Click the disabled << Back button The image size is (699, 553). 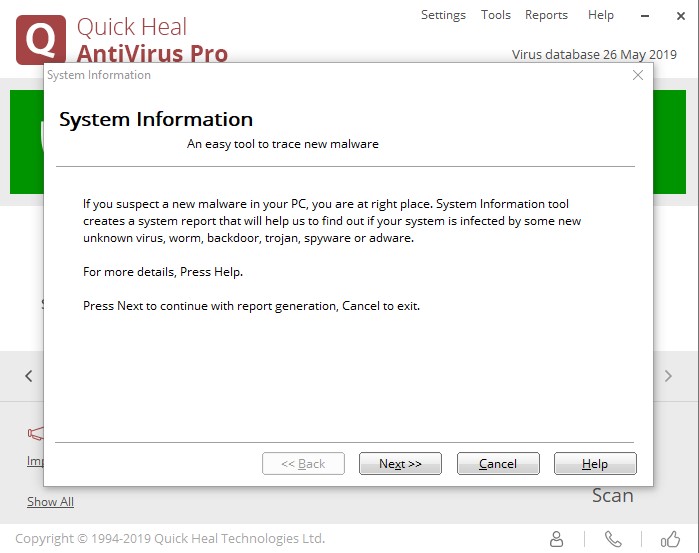303,463
